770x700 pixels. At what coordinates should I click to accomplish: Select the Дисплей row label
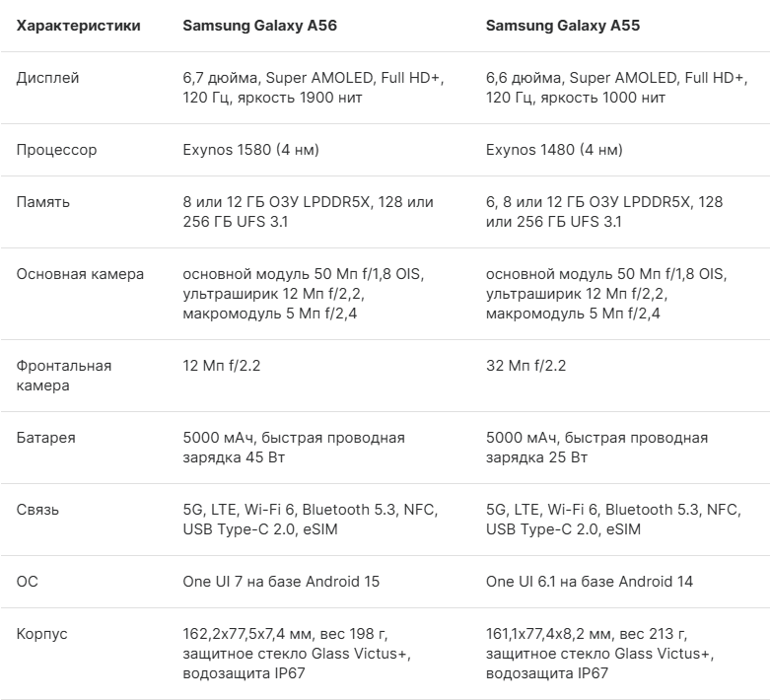pos(47,78)
